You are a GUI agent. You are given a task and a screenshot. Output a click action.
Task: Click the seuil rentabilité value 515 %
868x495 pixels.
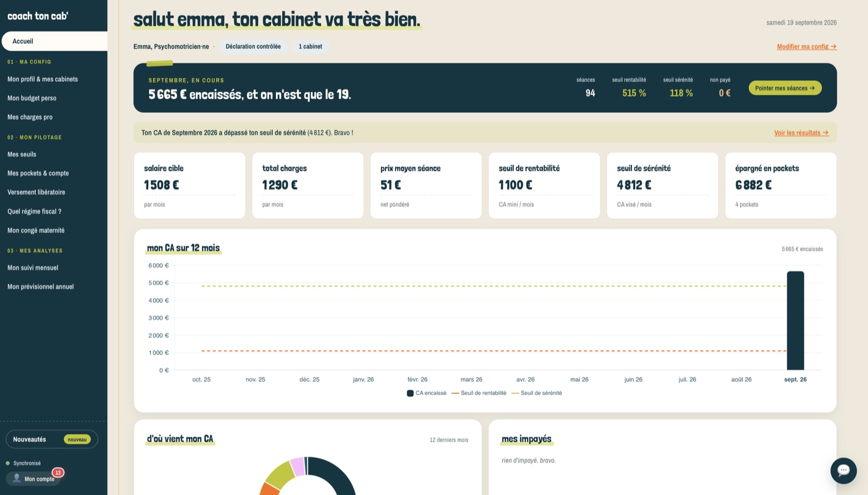pos(634,93)
